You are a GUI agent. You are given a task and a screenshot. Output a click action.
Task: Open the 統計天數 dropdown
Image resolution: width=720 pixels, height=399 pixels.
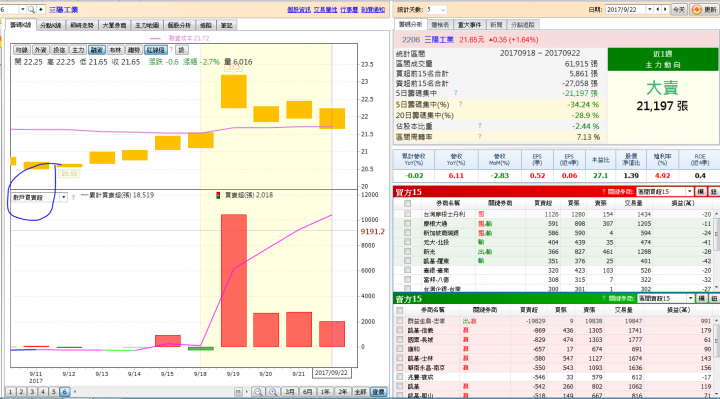pyautogui.click(x=436, y=10)
